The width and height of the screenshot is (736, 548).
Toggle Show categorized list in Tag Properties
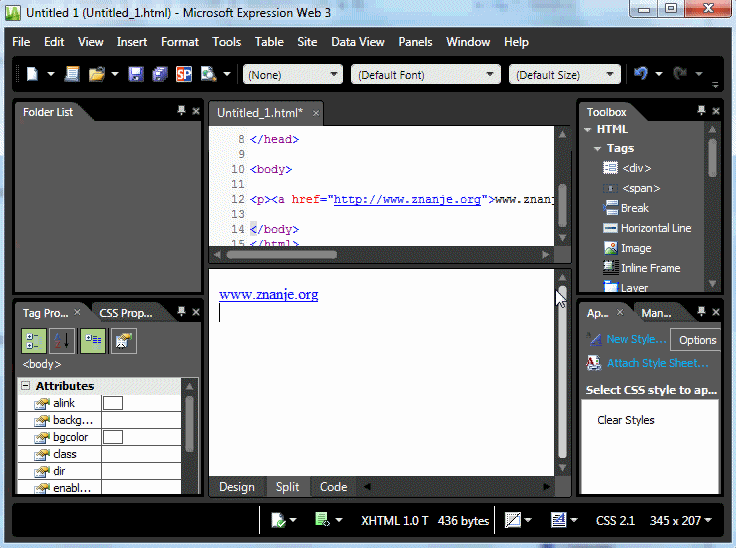point(33,341)
